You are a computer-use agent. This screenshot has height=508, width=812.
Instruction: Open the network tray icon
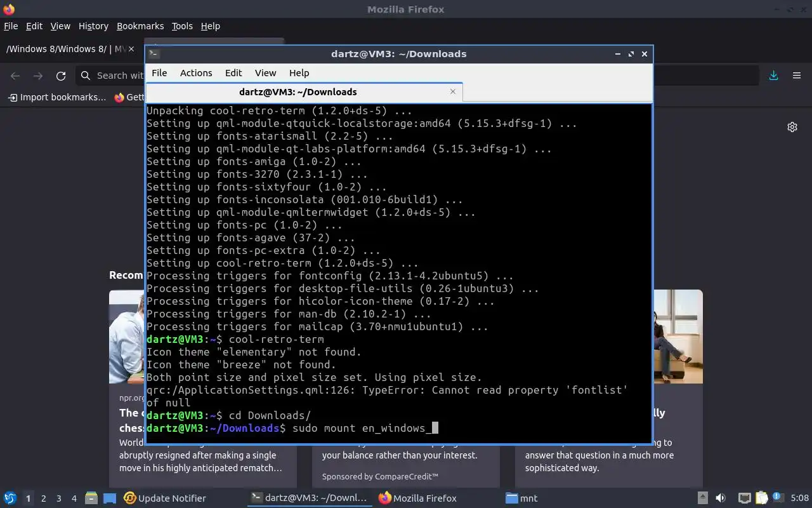click(x=745, y=498)
